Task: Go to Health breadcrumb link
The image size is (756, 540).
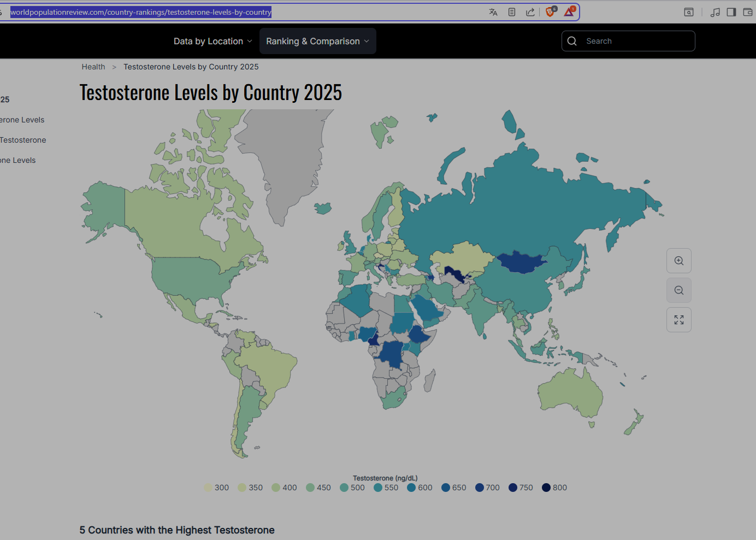Action: point(93,67)
